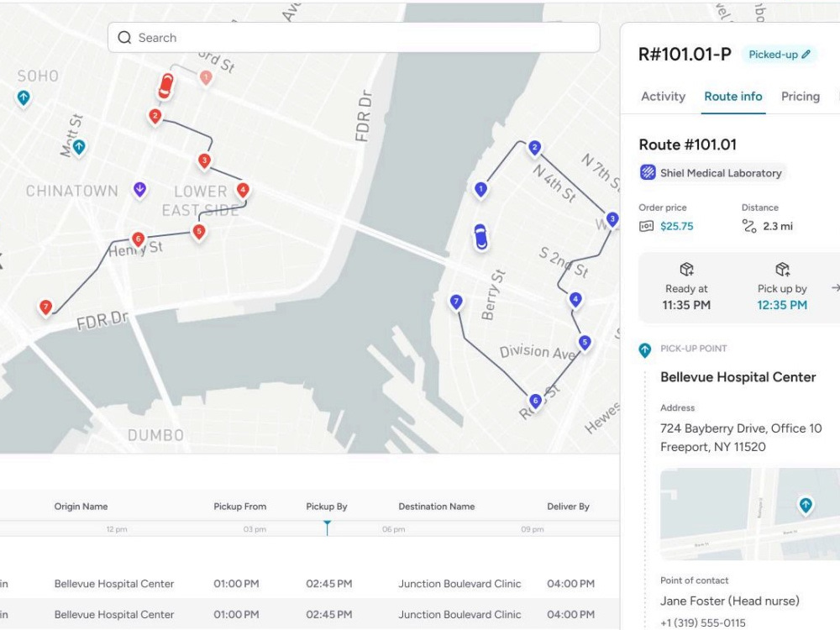Select the first Bellevue Hospital Center row
This screenshot has height=630, width=840.
(x=310, y=584)
